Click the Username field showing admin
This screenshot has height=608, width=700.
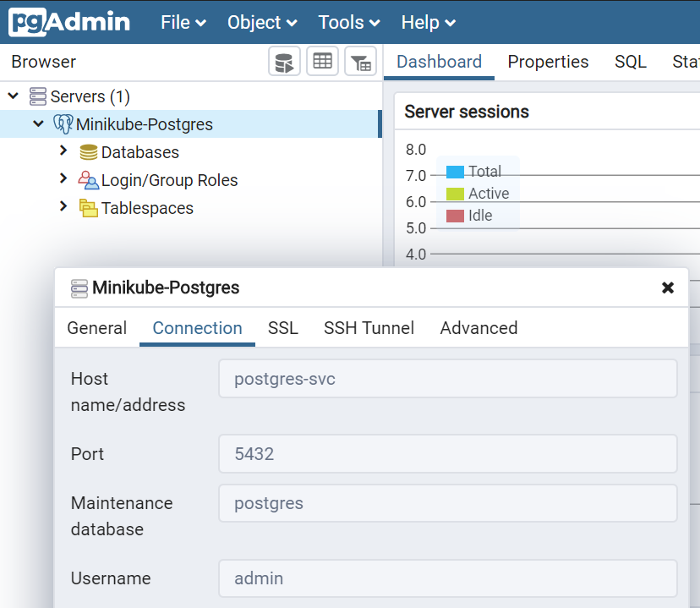[x=448, y=578]
